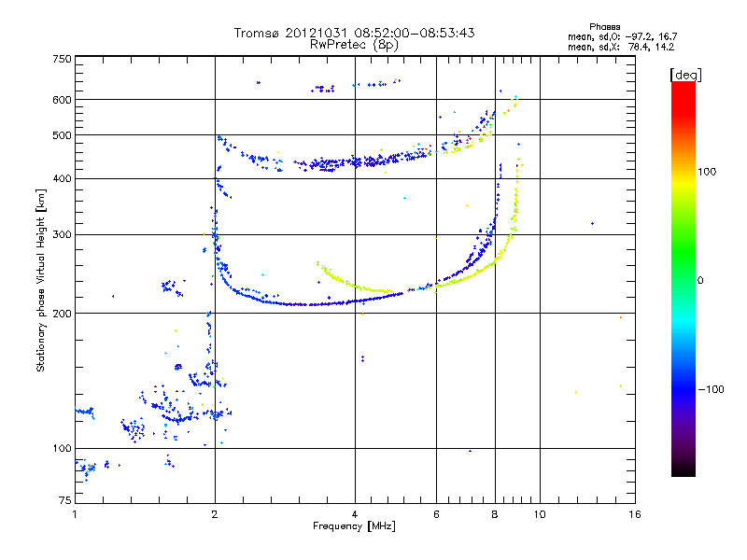The height and width of the screenshot is (560, 747).
Task: Click the 'RwPretec (8p)' subtitle
Action: click(354, 45)
